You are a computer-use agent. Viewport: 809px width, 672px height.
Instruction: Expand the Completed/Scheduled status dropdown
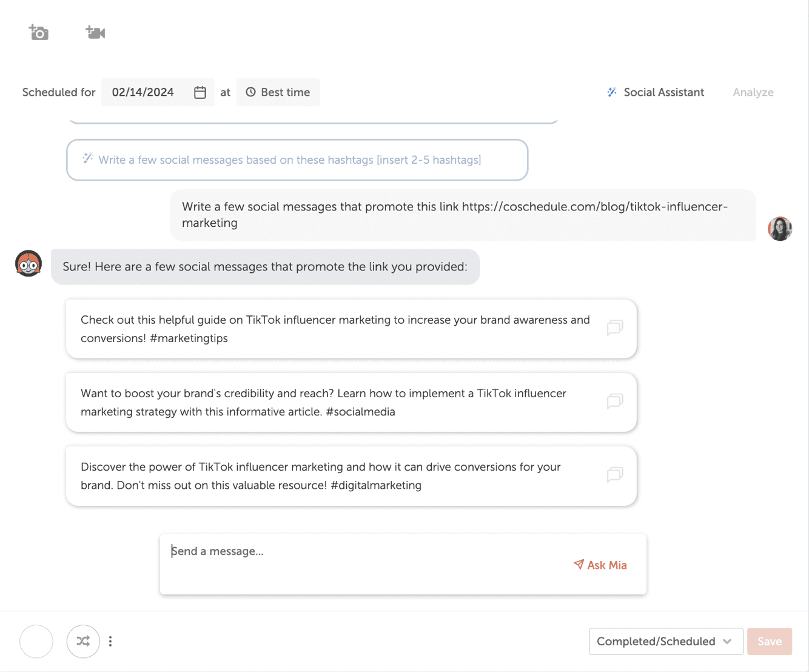click(665, 641)
